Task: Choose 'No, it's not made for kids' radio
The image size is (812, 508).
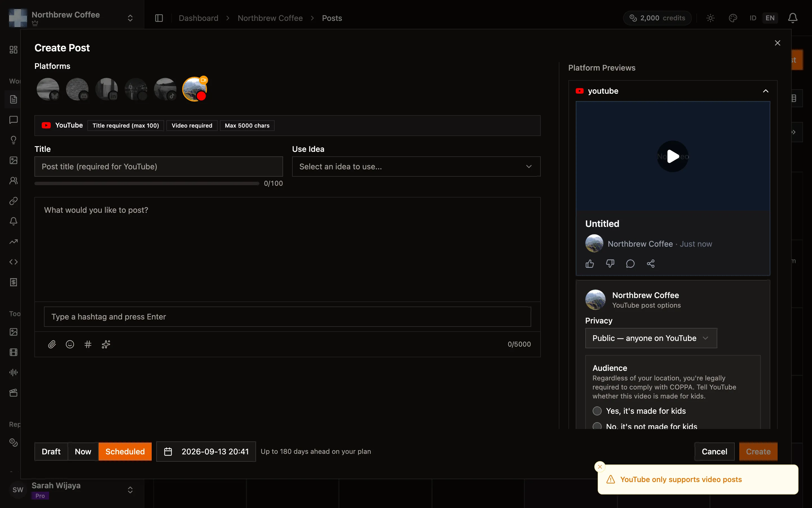Action: click(597, 426)
